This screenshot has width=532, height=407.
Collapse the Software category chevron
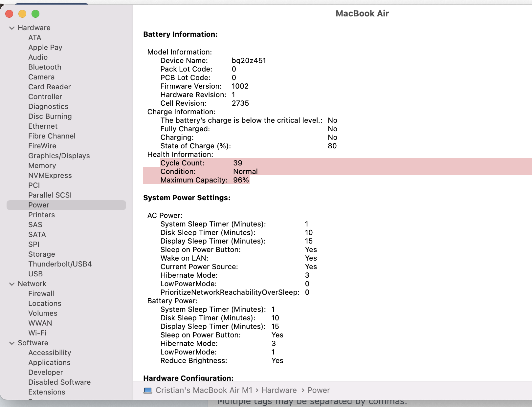point(12,343)
